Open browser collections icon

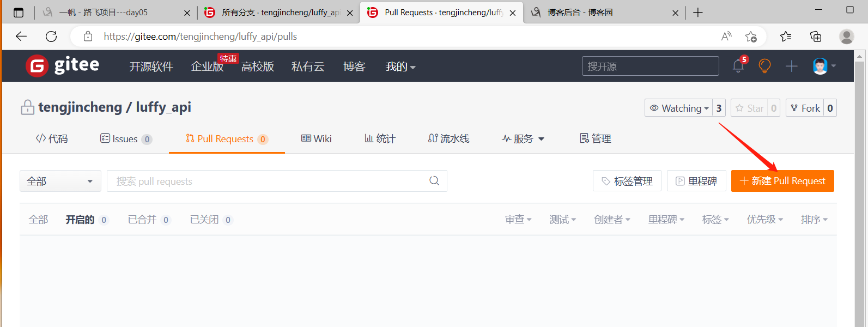click(x=816, y=37)
